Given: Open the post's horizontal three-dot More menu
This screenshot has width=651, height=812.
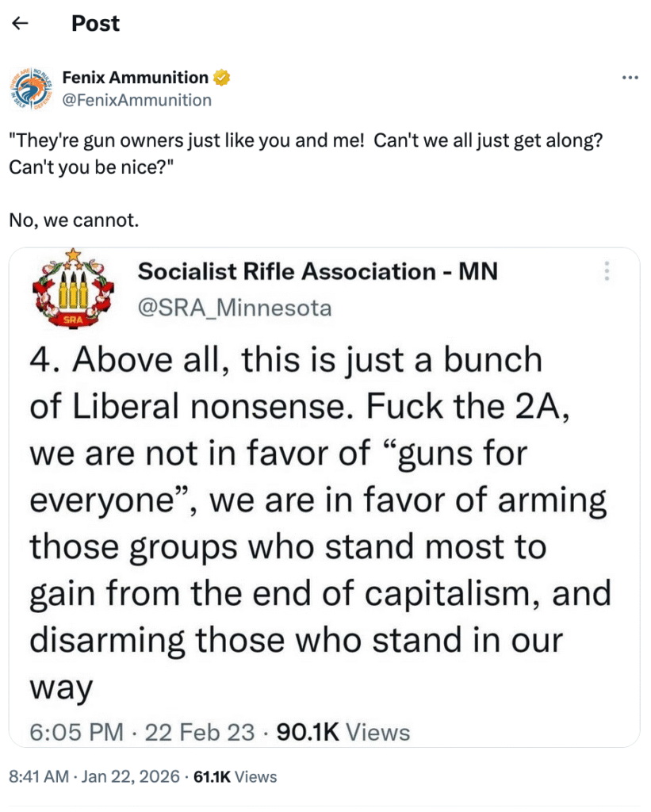Looking at the screenshot, I should point(630,78).
